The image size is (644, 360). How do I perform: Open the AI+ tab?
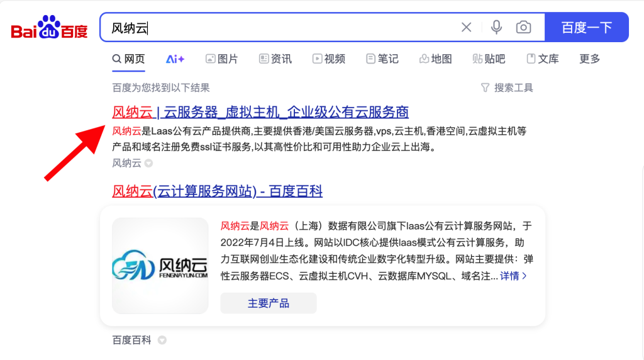click(x=175, y=59)
